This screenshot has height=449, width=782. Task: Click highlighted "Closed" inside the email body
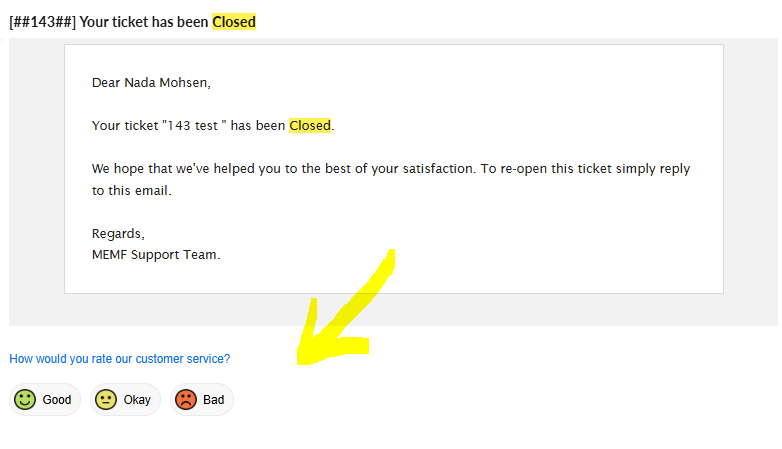310,126
